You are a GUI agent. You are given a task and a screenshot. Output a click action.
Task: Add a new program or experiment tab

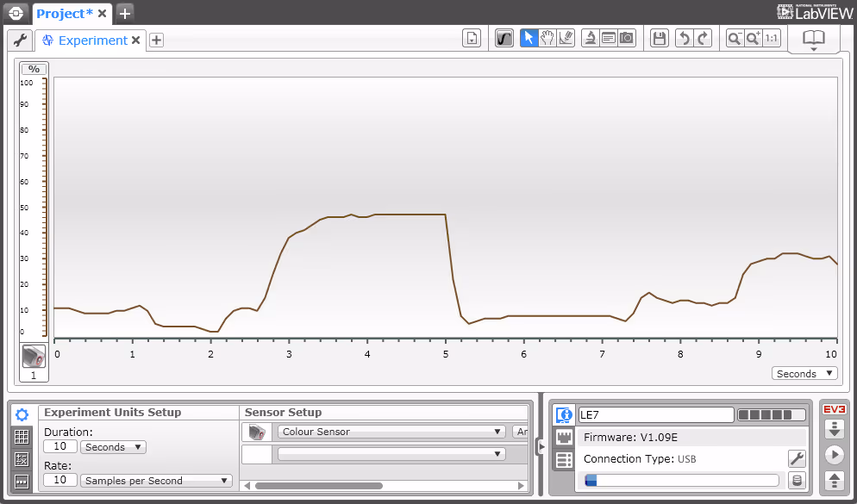pos(156,40)
